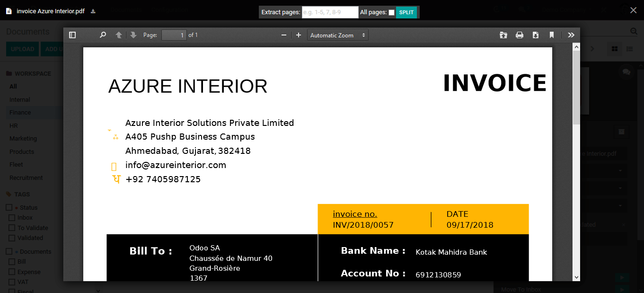644x293 pixels.
Task: Check the Documents tag group checkbox
Action: point(9,252)
